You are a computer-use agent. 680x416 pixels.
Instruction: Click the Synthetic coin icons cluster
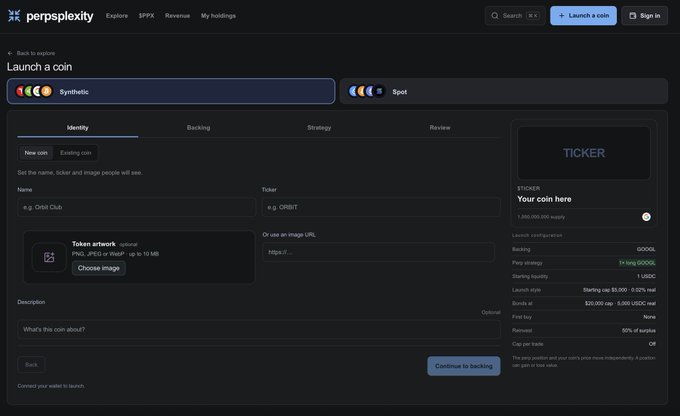pos(34,91)
